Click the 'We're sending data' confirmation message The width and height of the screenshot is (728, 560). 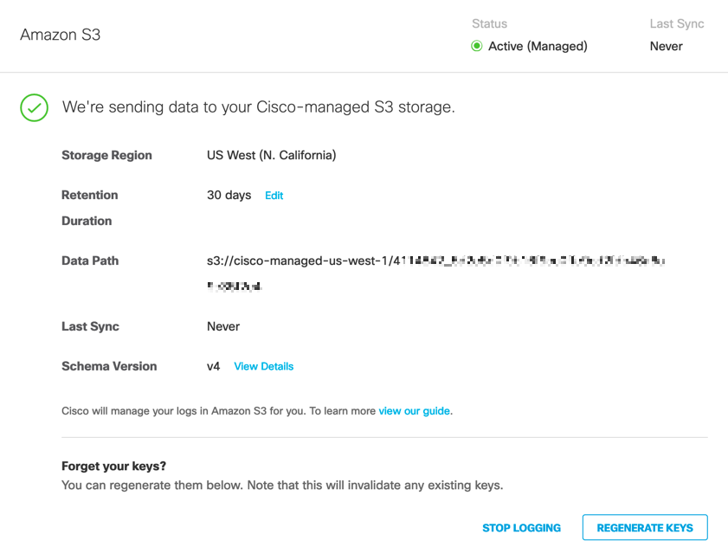[258, 108]
